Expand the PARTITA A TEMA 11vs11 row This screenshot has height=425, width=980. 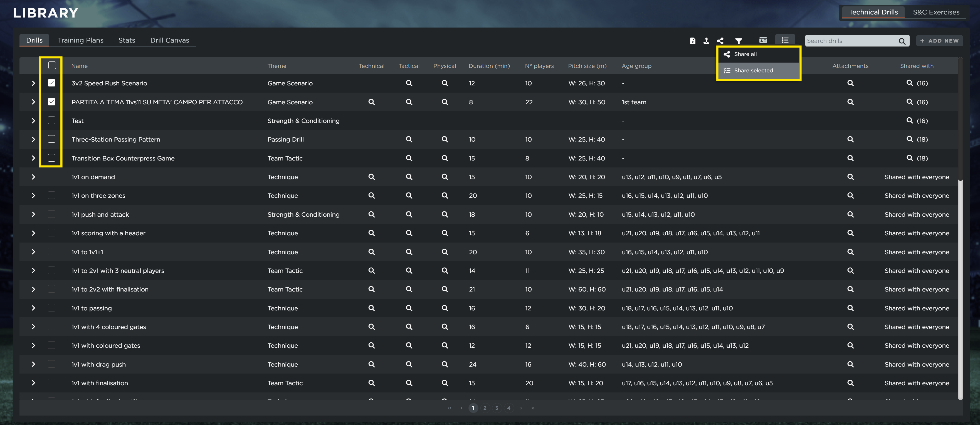pyautogui.click(x=33, y=102)
